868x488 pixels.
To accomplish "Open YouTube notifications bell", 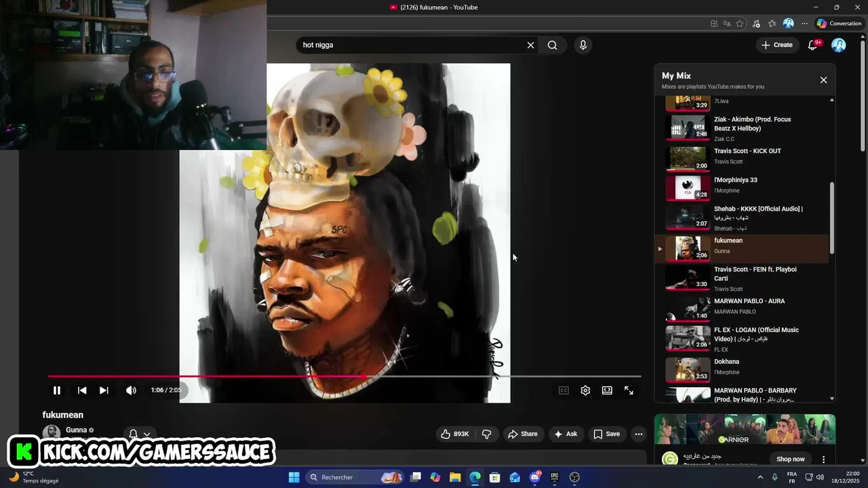I will pos(813,45).
